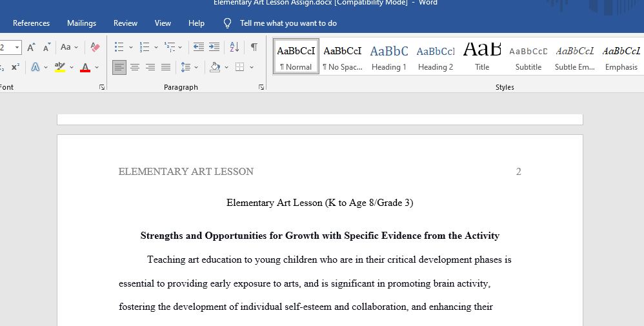Sort the selected text alphabetically

point(234,47)
